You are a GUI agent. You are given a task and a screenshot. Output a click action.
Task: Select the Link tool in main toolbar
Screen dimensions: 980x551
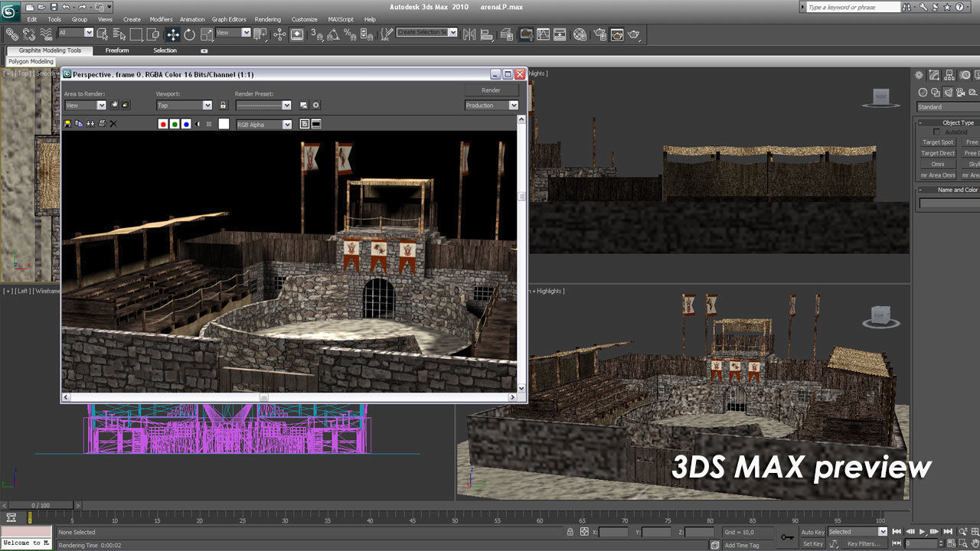click(x=12, y=34)
